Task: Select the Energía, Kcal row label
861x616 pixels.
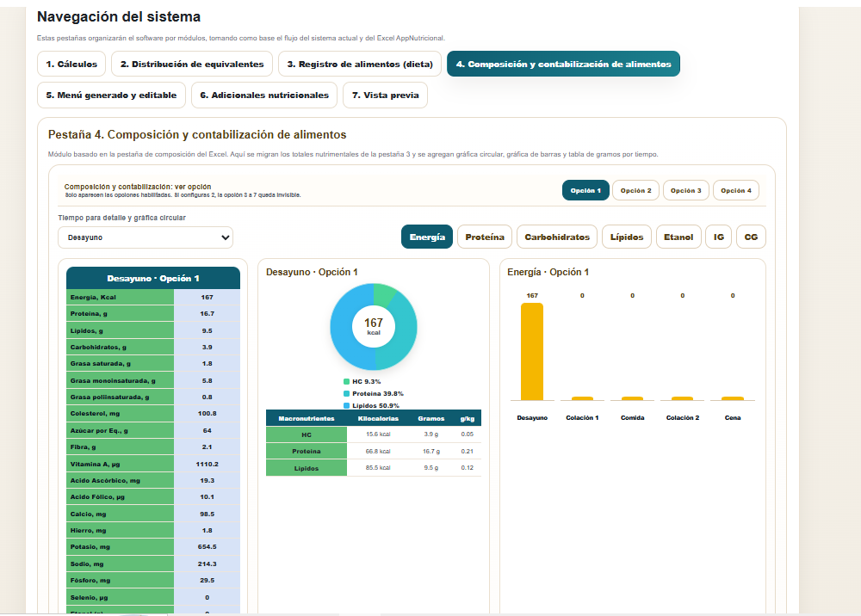Action: 121,298
